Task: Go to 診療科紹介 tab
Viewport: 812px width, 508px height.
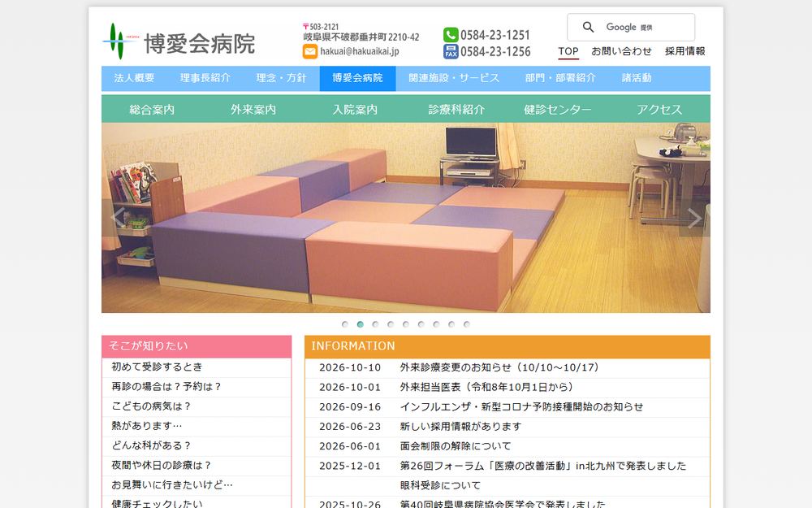Action: pyautogui.click(x=456, y=110)
